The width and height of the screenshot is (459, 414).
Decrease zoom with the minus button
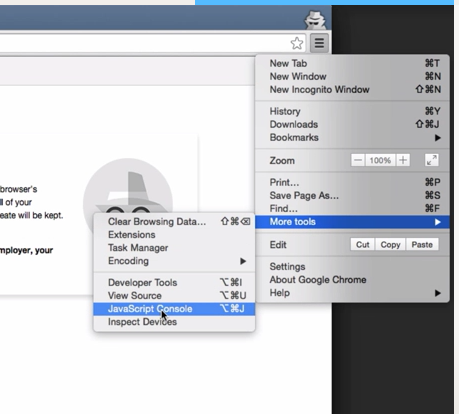(358, 160)
